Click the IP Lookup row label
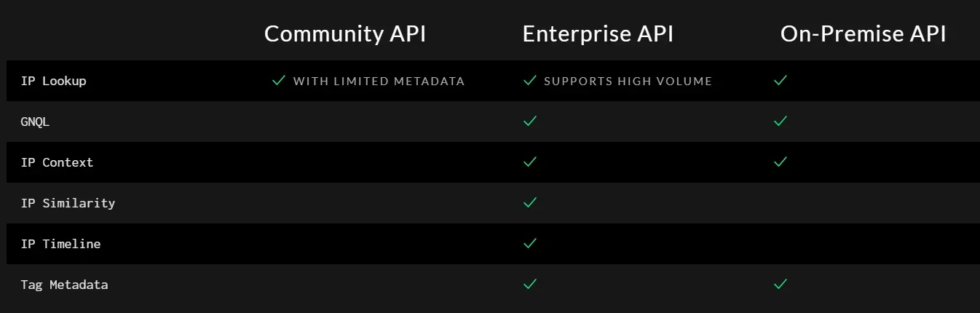 click(x=53, y=81)
